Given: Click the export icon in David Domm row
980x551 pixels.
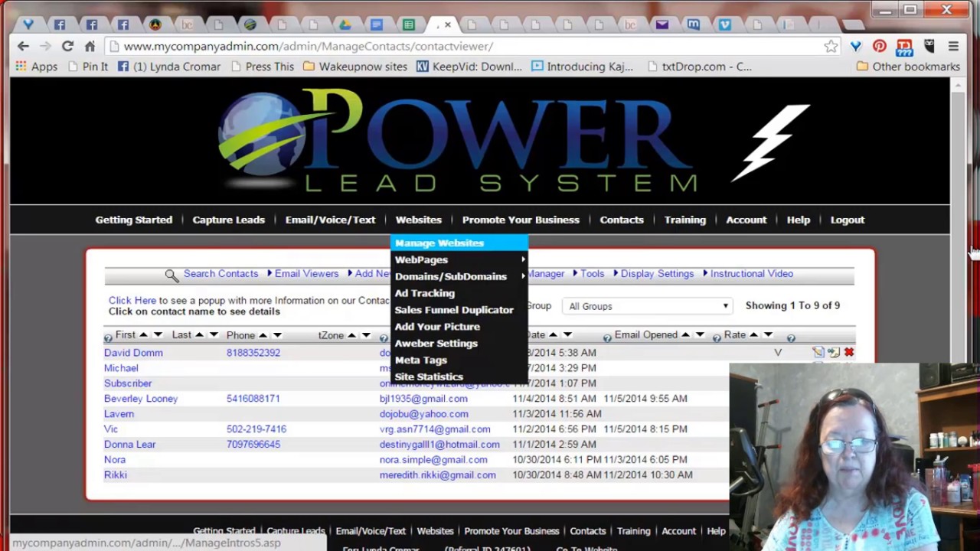Looking at the screenshot, I should coord(834,353).
